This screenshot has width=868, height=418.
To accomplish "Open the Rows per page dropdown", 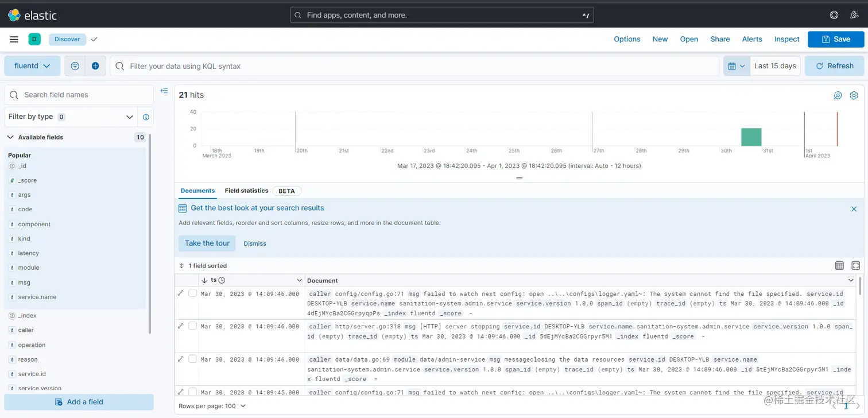I will point(212,405).
